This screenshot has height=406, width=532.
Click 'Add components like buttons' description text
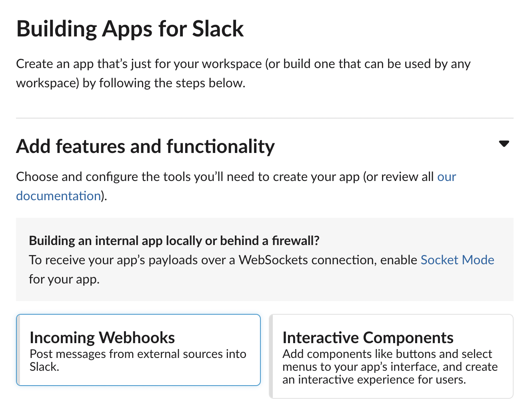[390, 367]
